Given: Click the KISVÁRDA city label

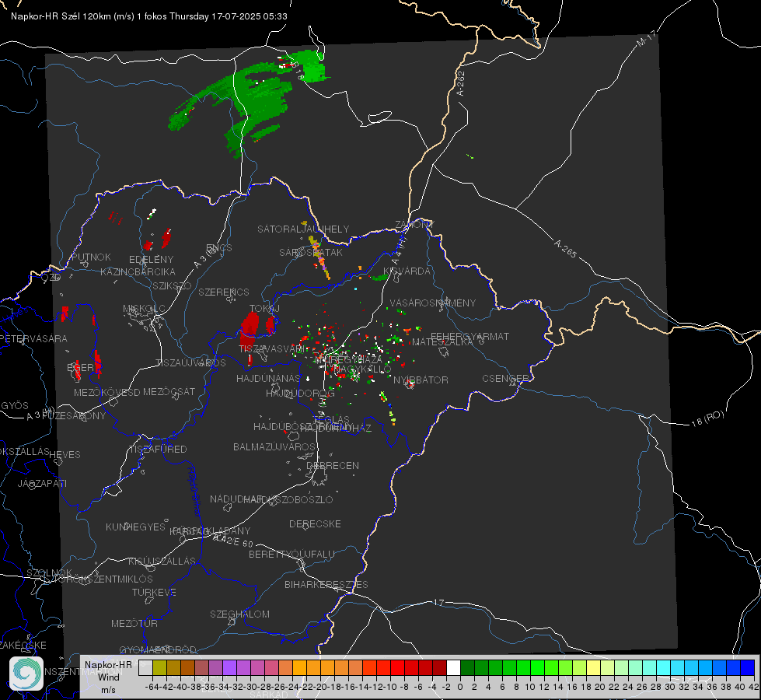Looking at the screenshot, I should pos(407,271).
